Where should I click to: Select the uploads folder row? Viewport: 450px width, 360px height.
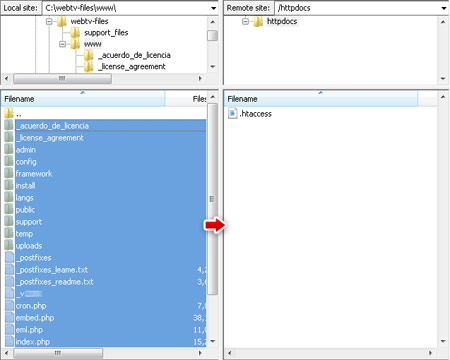pyautogui.click(x=104, y=246)
